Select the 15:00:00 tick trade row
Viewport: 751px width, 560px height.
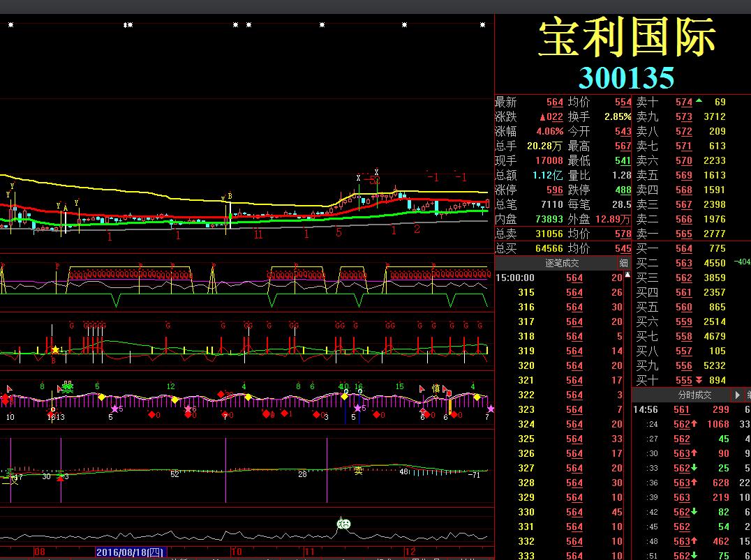coord(560,278)
